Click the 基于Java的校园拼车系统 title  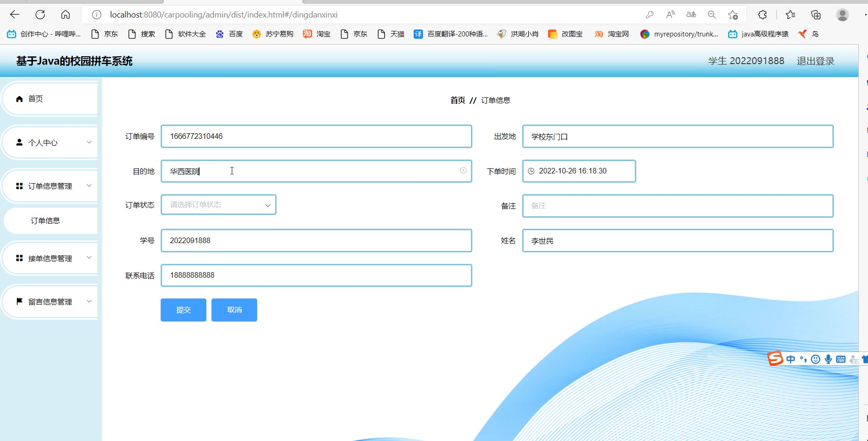[x=74, y=61]
